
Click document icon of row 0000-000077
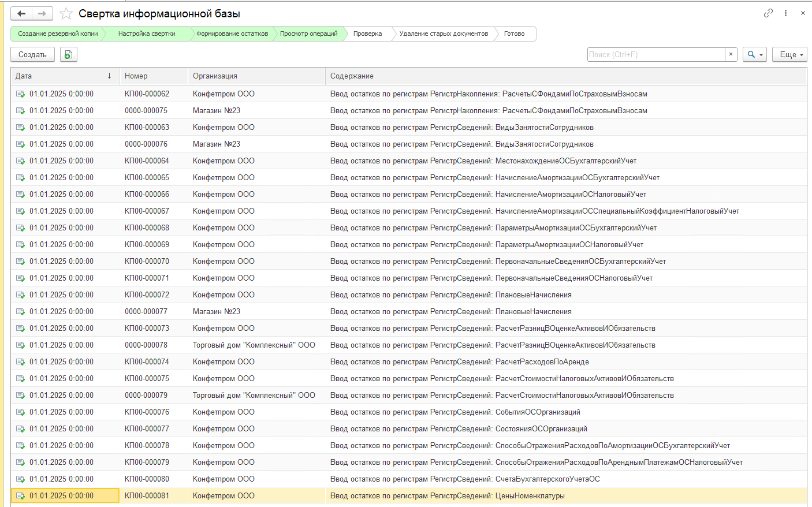tap(20, 312)
